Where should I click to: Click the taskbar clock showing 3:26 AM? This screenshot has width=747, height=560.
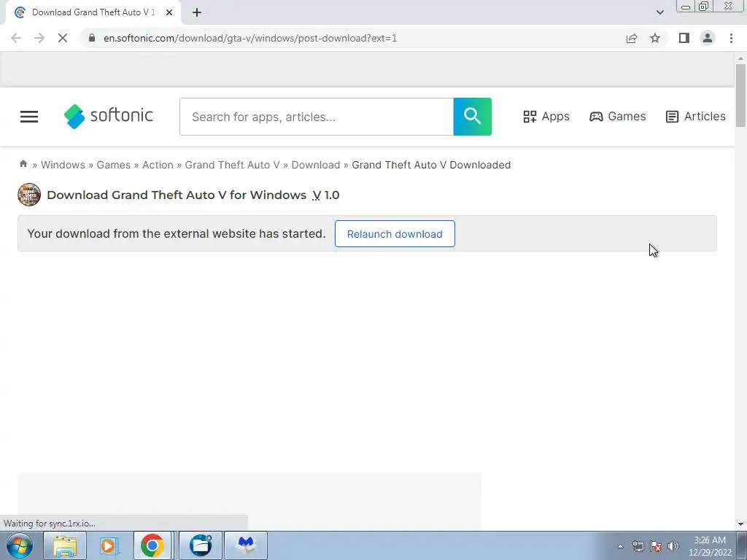710,546
